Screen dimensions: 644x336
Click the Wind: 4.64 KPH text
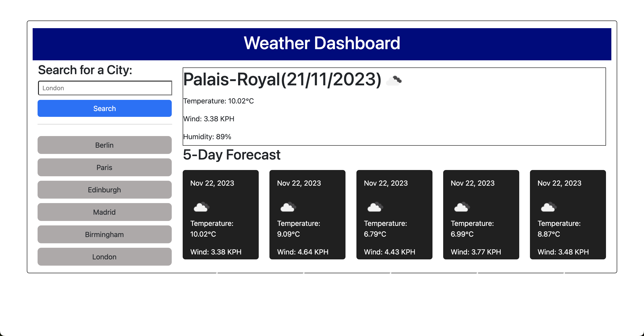(303, 252)
